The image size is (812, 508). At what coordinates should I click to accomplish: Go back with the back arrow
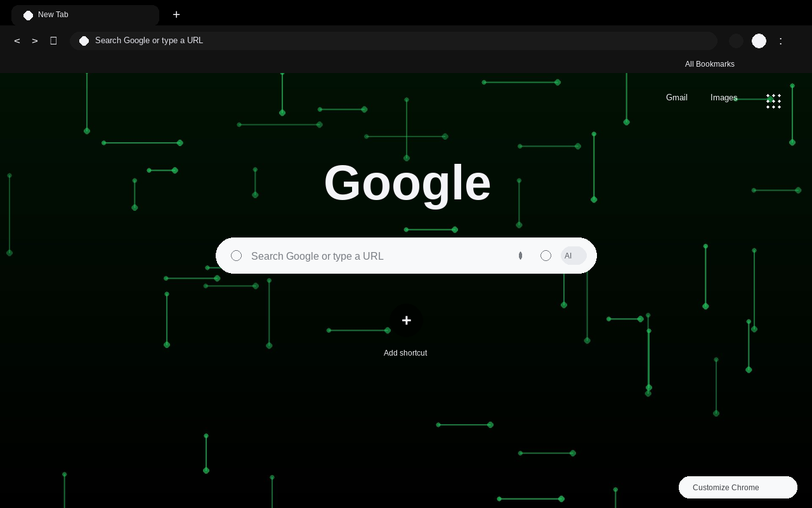[17, 41]
